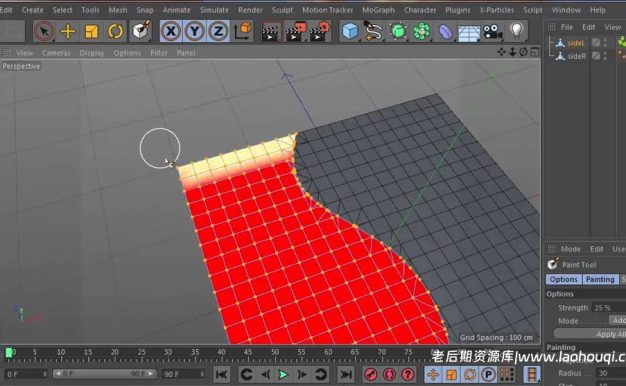Open the MoGraph menu
Screen dimensions: 626x386
[378, 10]
